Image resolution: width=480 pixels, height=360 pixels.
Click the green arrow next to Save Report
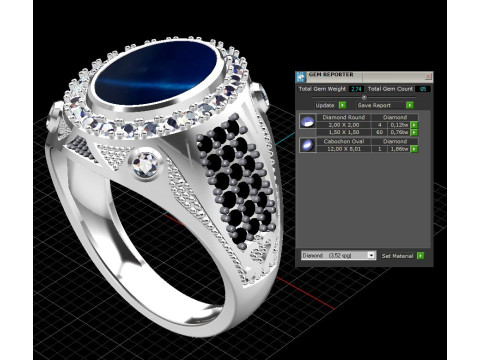tap(410, 105)
